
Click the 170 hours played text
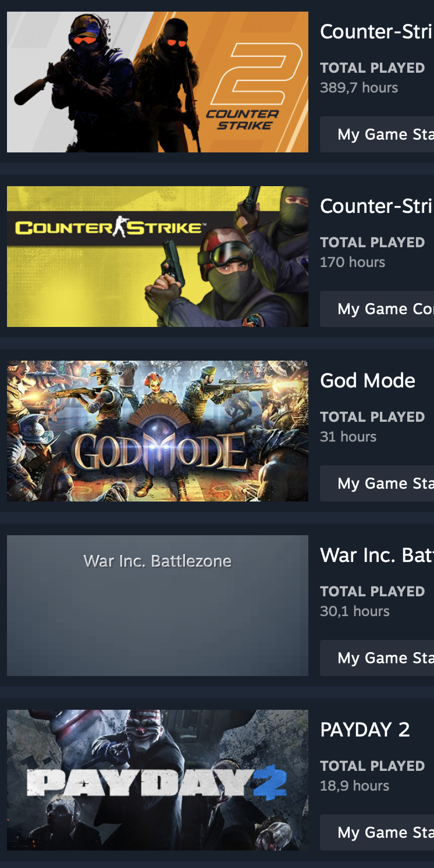(x=353, y=262)
